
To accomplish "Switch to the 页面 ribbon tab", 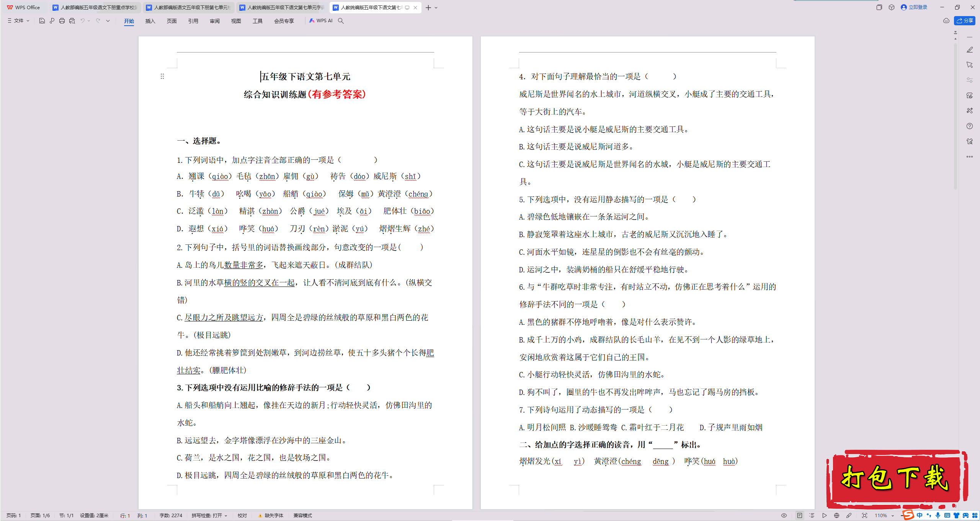I will point(172,21).
